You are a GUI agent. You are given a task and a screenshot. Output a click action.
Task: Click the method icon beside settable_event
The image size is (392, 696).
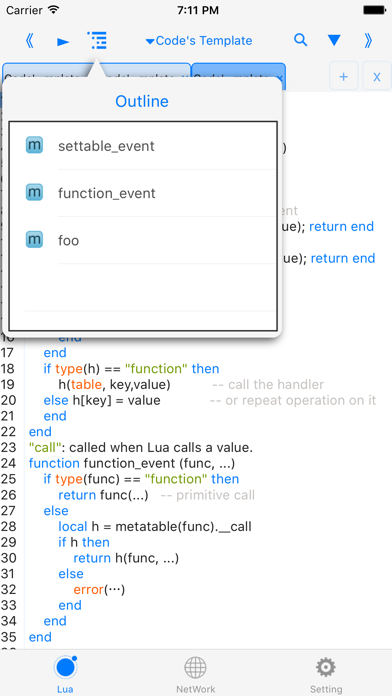(x=34, y=145)
